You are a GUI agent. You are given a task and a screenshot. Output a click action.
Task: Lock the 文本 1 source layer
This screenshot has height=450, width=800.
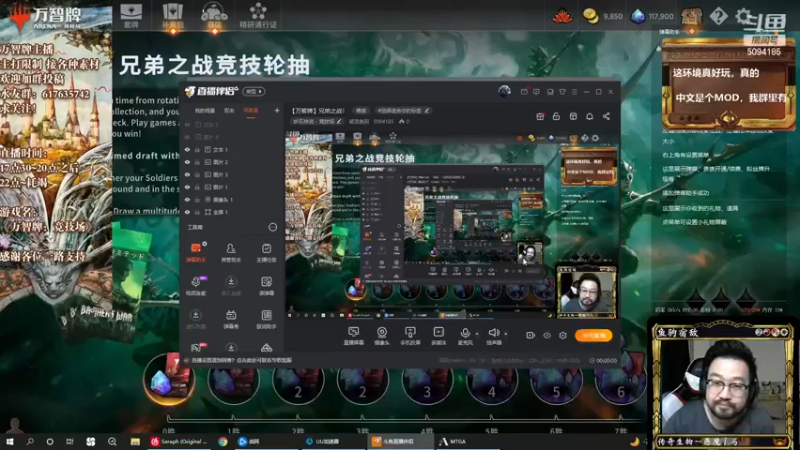point(197,149)
